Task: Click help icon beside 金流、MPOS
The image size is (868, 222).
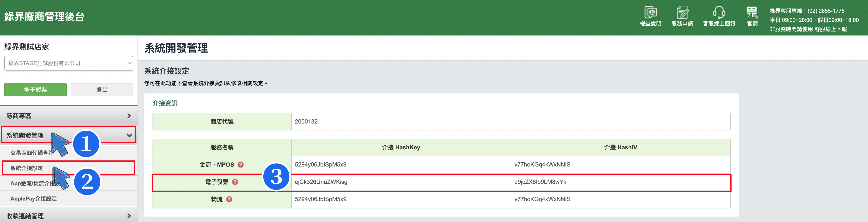Action: (241, 165)
